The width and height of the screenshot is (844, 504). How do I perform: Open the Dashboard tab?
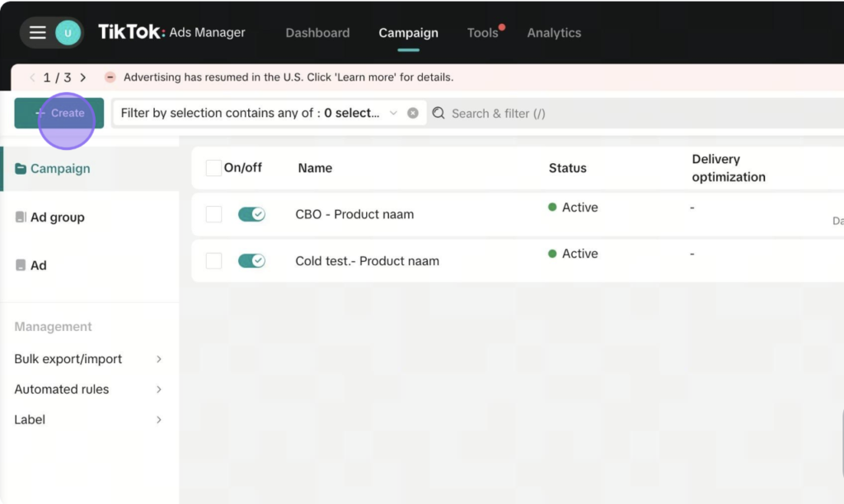(317, 33)
